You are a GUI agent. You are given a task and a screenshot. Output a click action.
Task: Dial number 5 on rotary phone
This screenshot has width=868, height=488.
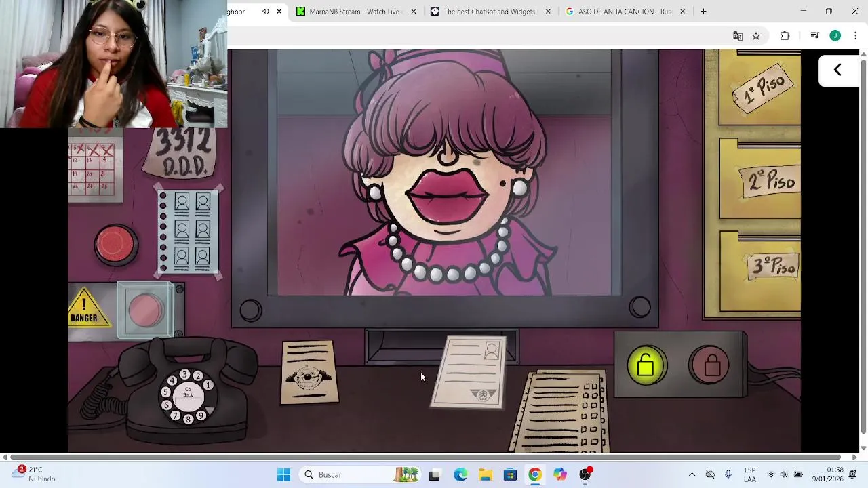click(x=166, y=392)
